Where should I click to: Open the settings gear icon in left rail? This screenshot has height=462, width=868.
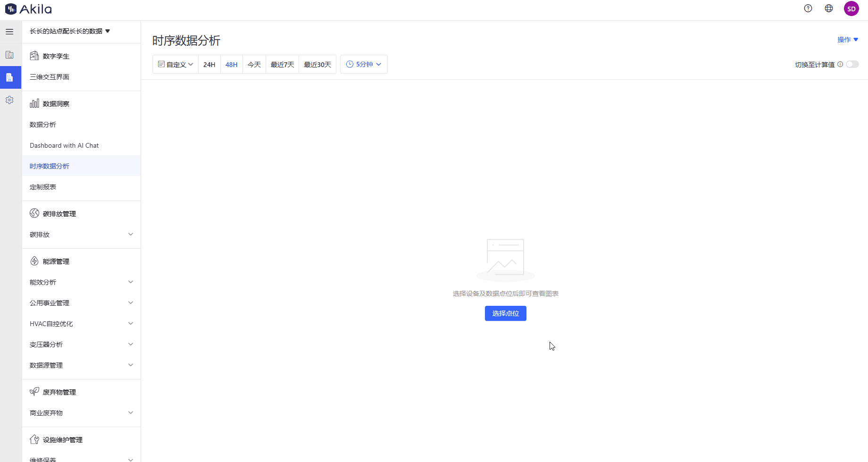click(x=9, y=100)
